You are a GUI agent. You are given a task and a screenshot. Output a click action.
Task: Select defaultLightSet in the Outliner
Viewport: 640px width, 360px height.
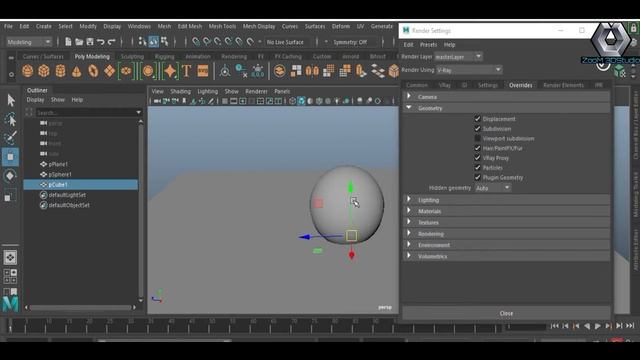pos(67,195)
